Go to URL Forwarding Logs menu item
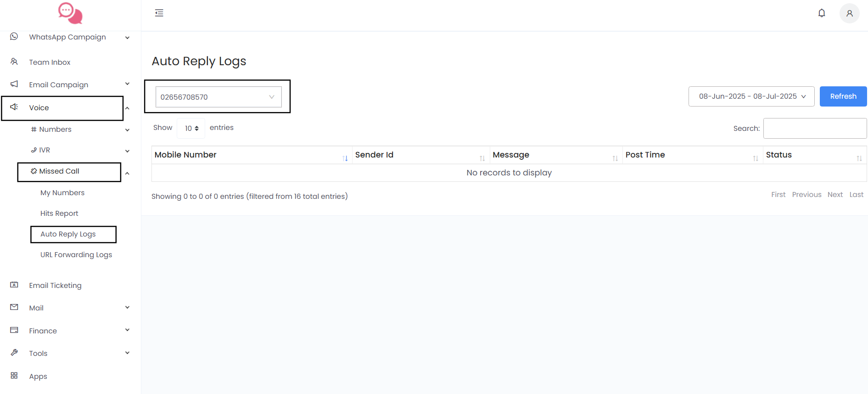The image size is (868, 394). coord(76,255)
